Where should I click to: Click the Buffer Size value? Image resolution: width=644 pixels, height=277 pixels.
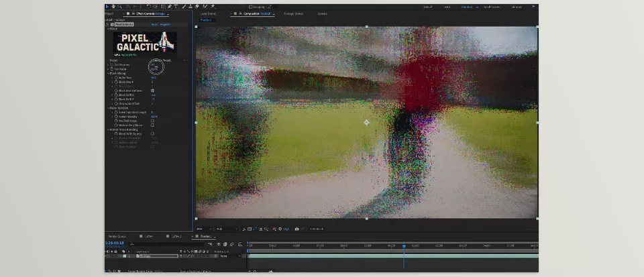click(x=154, y=78)
